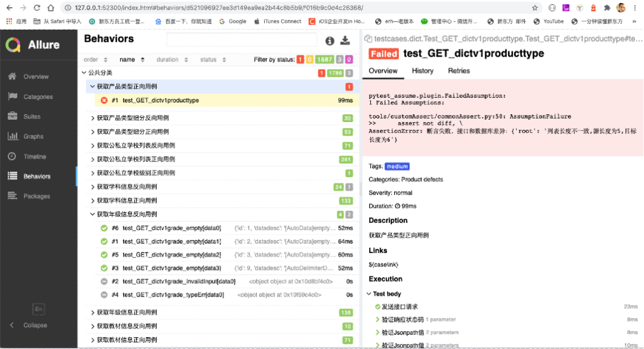Open the YouTube bookmark
Screen dimensions: 644x349
pos(549,21)
